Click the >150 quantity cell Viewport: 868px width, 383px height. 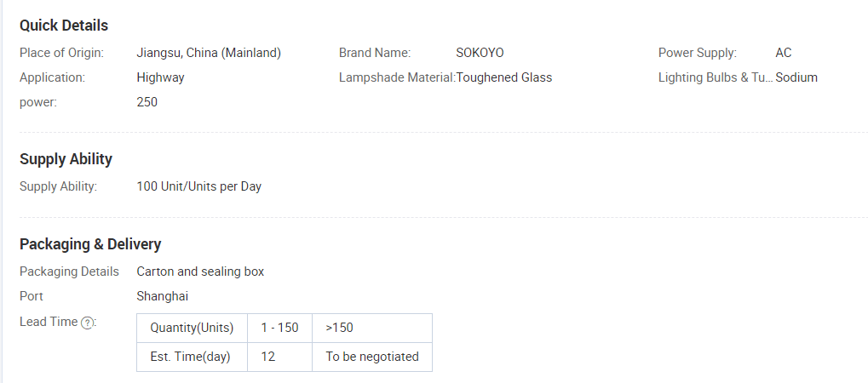[372, 329]
